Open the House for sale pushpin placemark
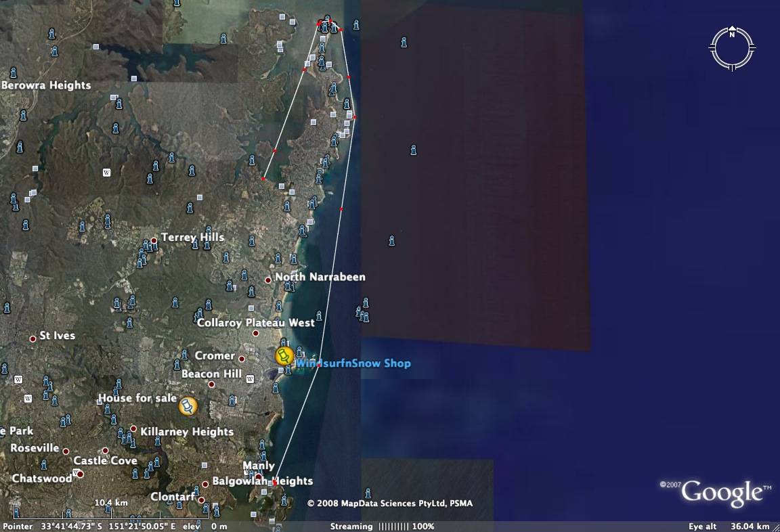Screen dimensions: 780x532 pyautogui.click(x=188, y=407)
